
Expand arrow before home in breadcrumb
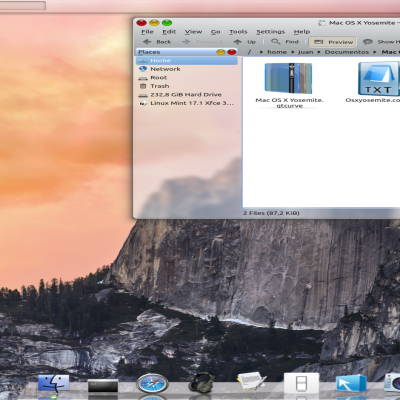(261, 52)
